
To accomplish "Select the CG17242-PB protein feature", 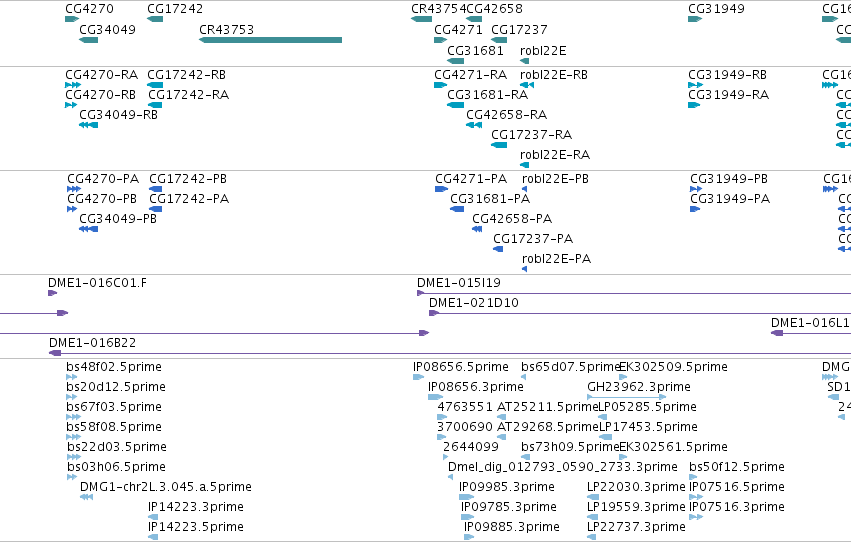I will click(x=155, y=189).
